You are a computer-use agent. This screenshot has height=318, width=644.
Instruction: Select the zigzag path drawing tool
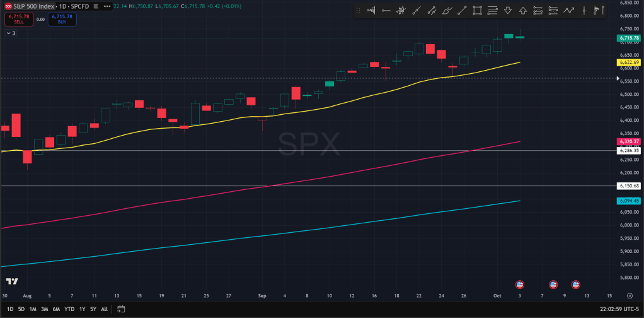(x=569, y=11)
